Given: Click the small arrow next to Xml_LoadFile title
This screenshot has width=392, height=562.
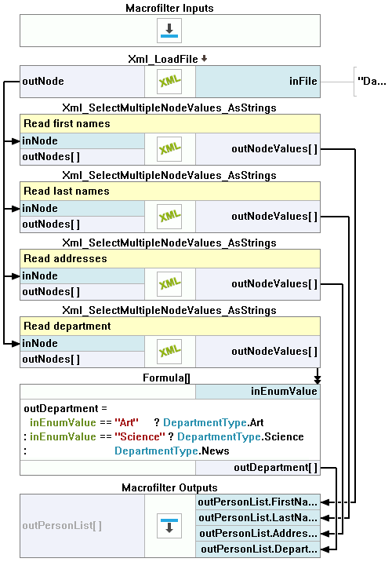Looking at the screenshot, I should tap(204, 58).
